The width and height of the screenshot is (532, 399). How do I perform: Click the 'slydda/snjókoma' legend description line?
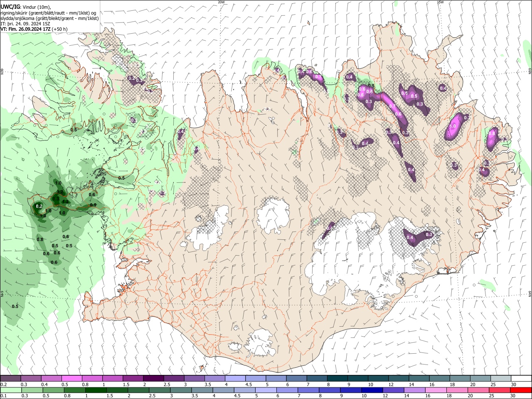pyautogui.click(x=49, y=18)
